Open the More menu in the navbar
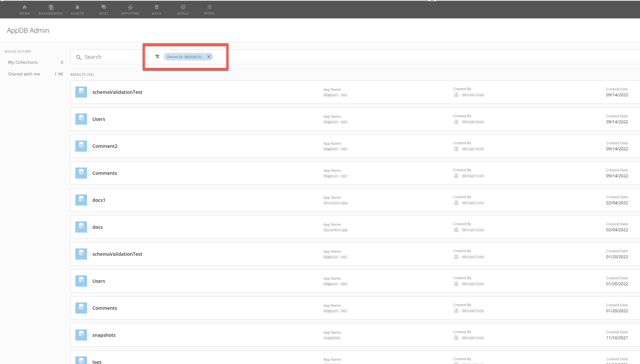The height and width of the screenshot is (364, 640). tap(209, 9)
